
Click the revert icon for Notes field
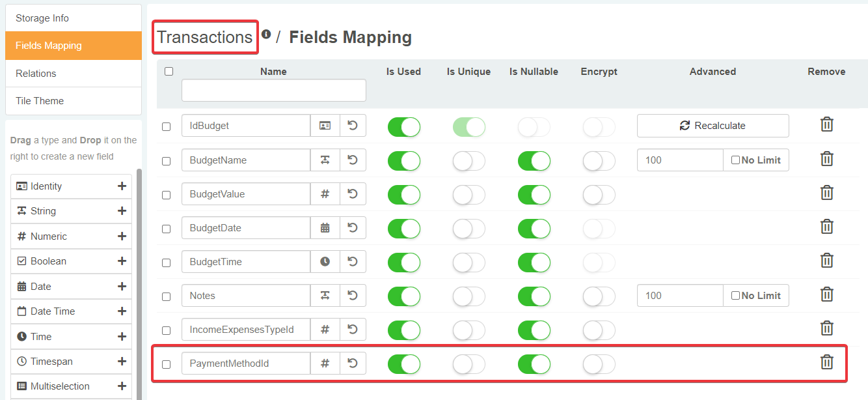(353, 296)
